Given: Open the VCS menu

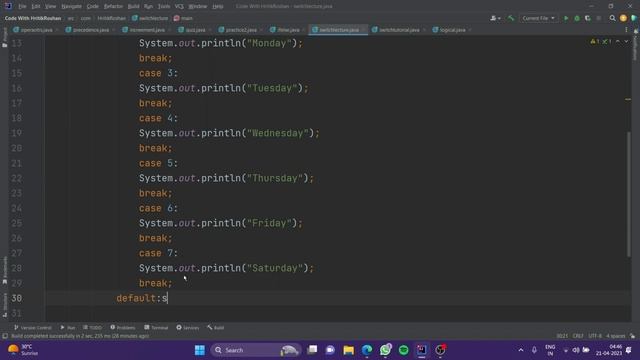Looking at the screenshot, I should [179, 7].
